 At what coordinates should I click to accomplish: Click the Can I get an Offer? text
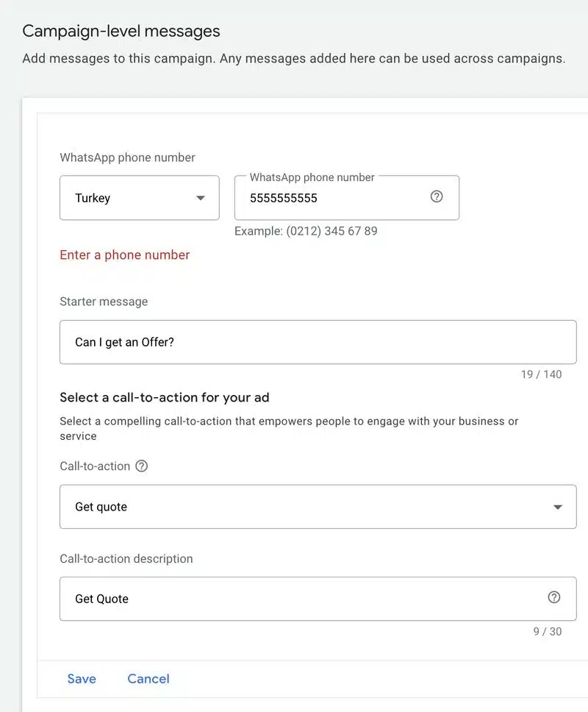point(124,341)
